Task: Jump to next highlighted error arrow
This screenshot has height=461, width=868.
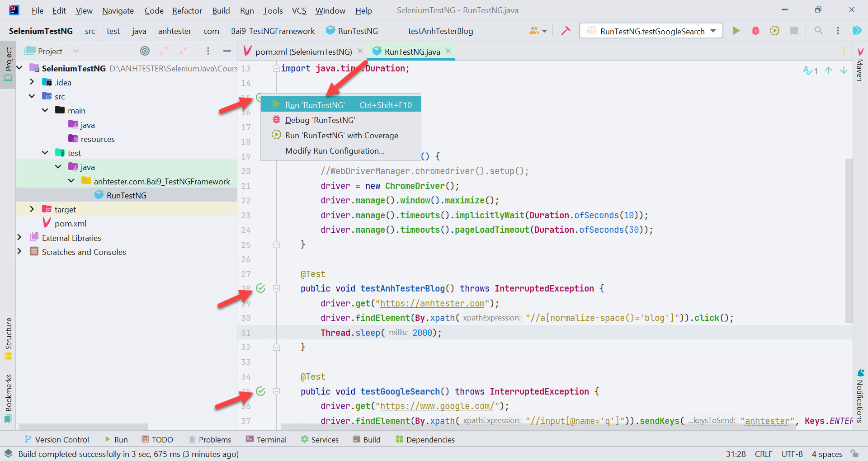Action: click(x=844, y=71)
